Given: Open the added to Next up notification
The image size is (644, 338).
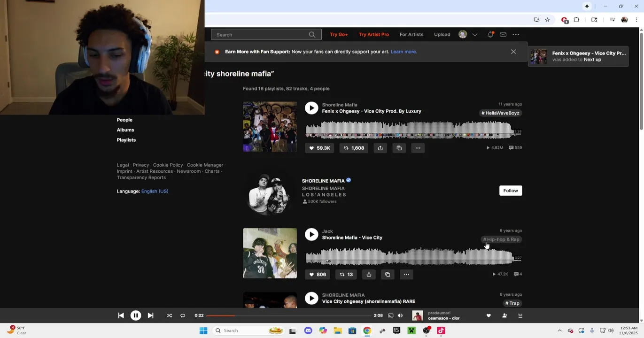Looking at the screenshot, I should pyautogui.click(x=578, y=56).
